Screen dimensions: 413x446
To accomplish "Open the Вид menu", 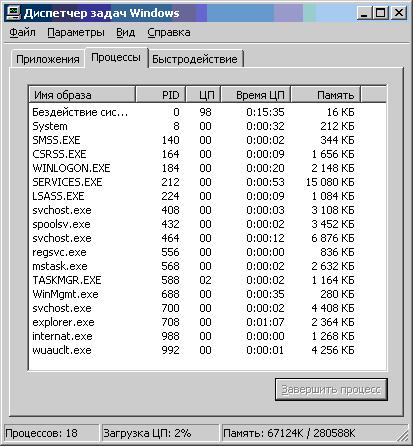I will click(x=125, y=33).
